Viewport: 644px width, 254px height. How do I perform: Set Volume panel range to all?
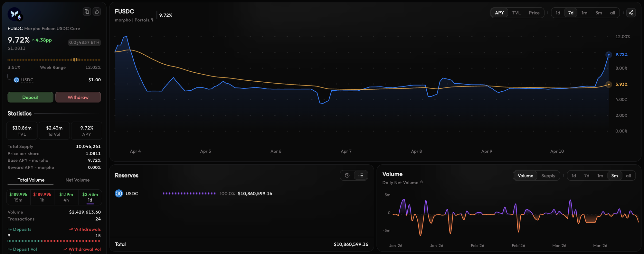pos(628,176)
